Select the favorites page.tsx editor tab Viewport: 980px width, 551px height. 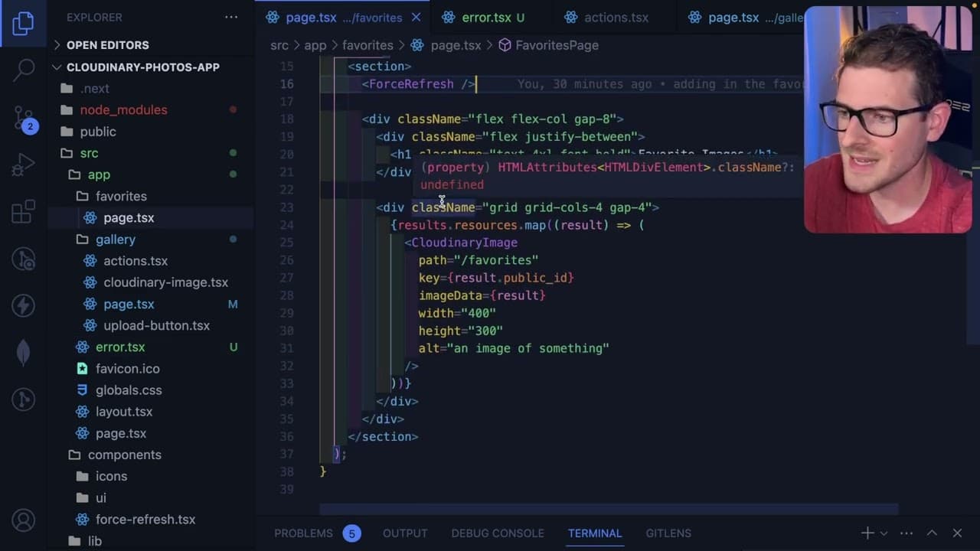point(343,17)
